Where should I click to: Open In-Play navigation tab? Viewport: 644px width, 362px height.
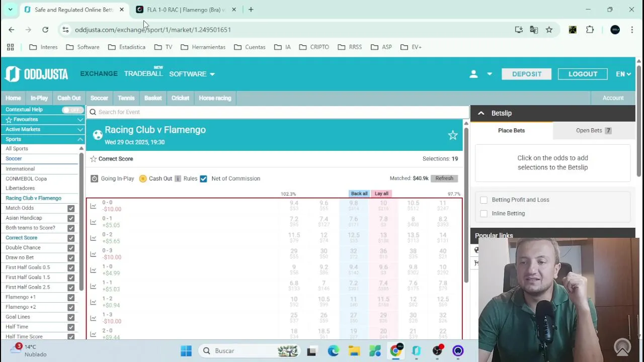[39, 98]
